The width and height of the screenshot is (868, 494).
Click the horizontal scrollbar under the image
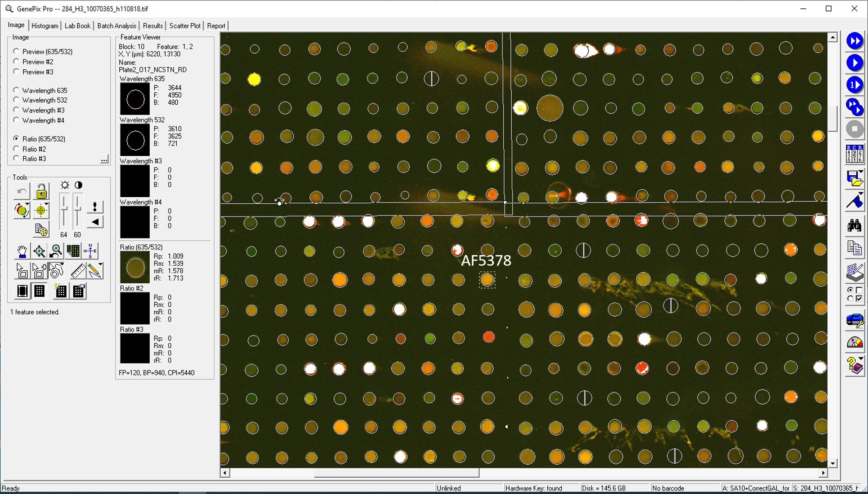tap(396, 473)
